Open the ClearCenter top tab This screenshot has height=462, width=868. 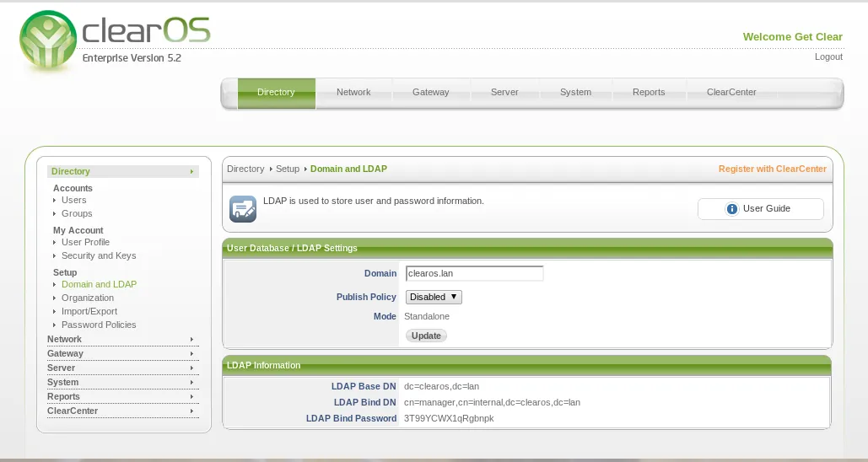[731, 93]
